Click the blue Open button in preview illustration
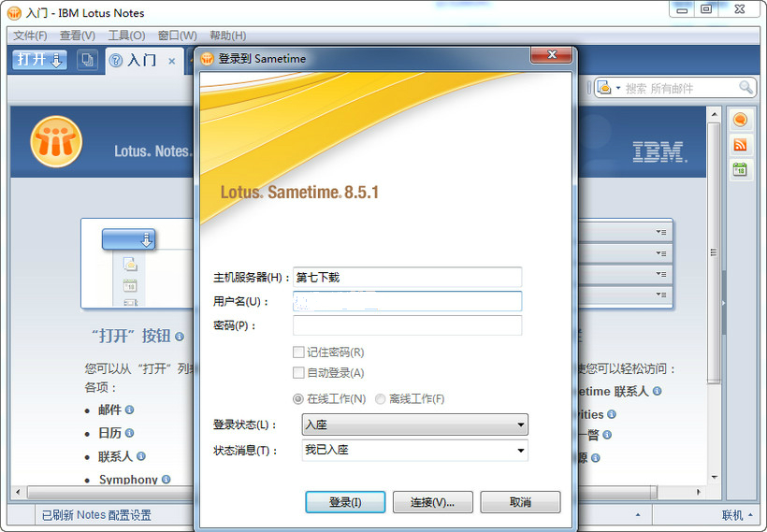 (x=129, y=239)
